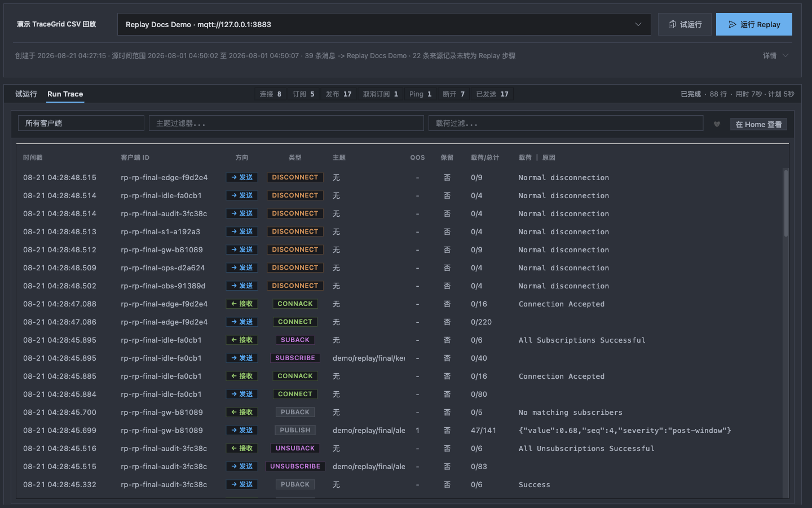Click the UNSUBACK type badge
This screenshot has width=812, height=508.
[x=295, y=448]
